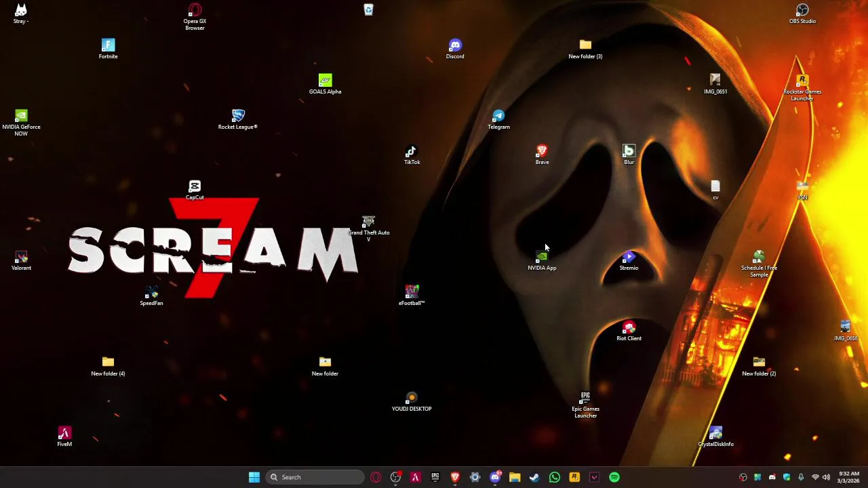Select the Schedule I Free Sample shortcut

[759, 264]
